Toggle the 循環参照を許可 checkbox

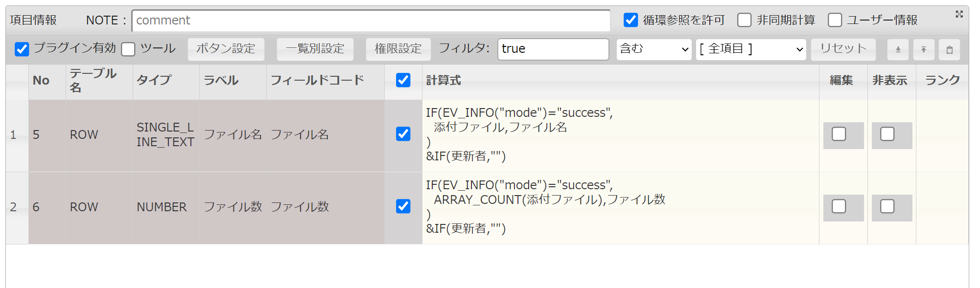coord(630,20)
